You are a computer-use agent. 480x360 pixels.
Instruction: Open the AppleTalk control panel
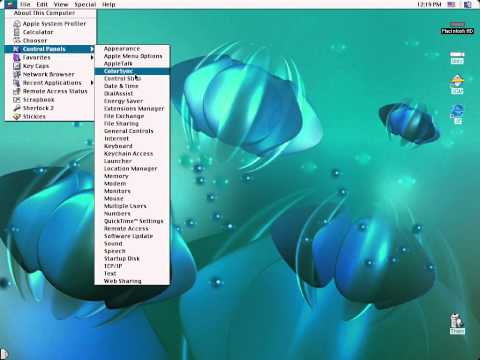(x=132, y=63)
